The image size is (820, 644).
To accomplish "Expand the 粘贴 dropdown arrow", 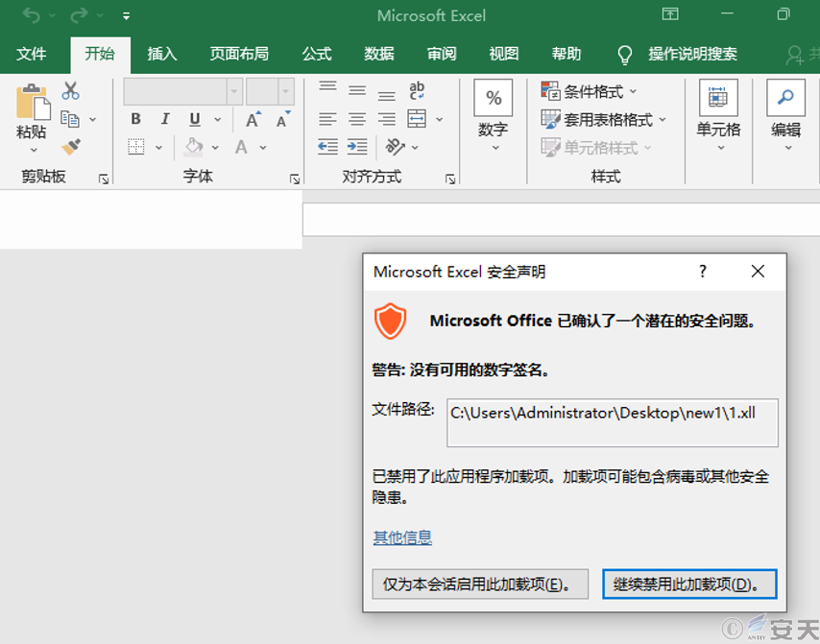I will (x=34, y=151).
